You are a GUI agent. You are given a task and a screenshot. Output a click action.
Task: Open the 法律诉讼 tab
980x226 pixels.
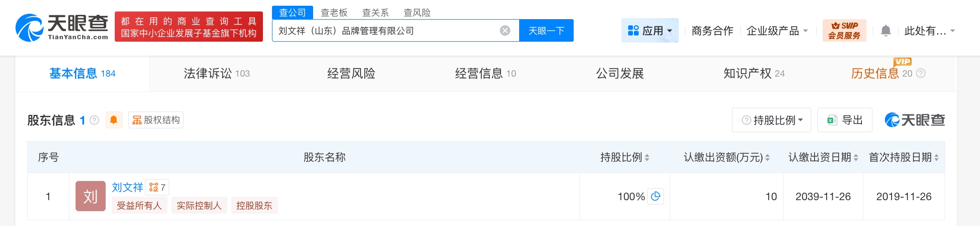tap(216, 73)
